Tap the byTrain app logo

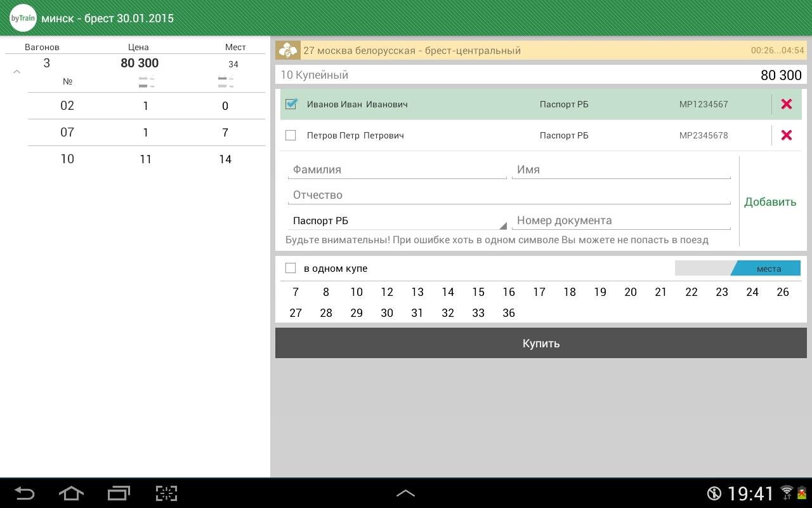click(x=23, y=18)
